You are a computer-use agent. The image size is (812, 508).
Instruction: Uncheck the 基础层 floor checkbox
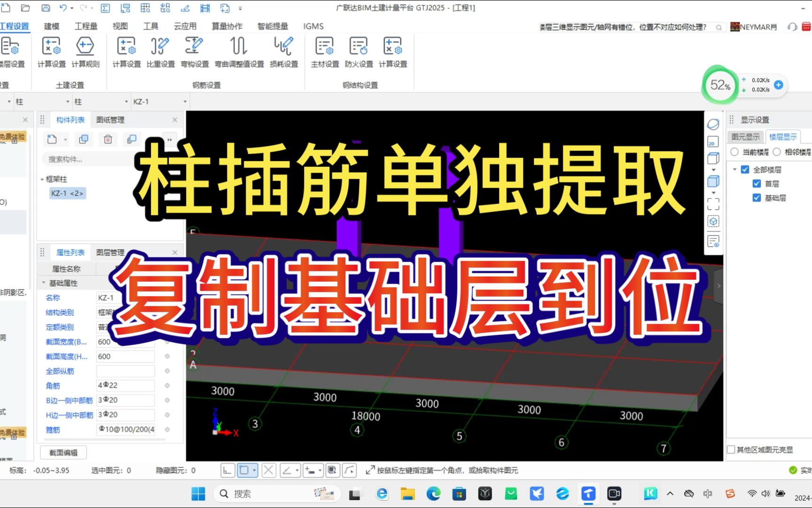[757, 198]
